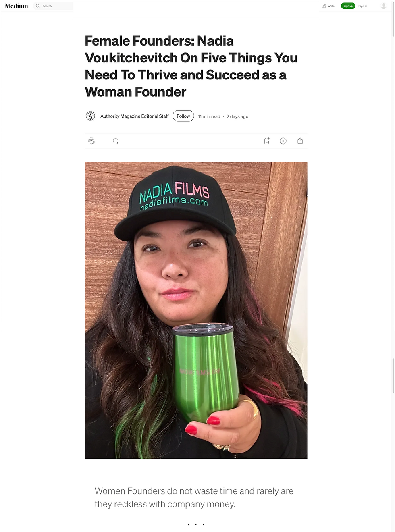
Task: Open the user profile avatar icon
Action: pyautogui.click(x=384, y=6)
